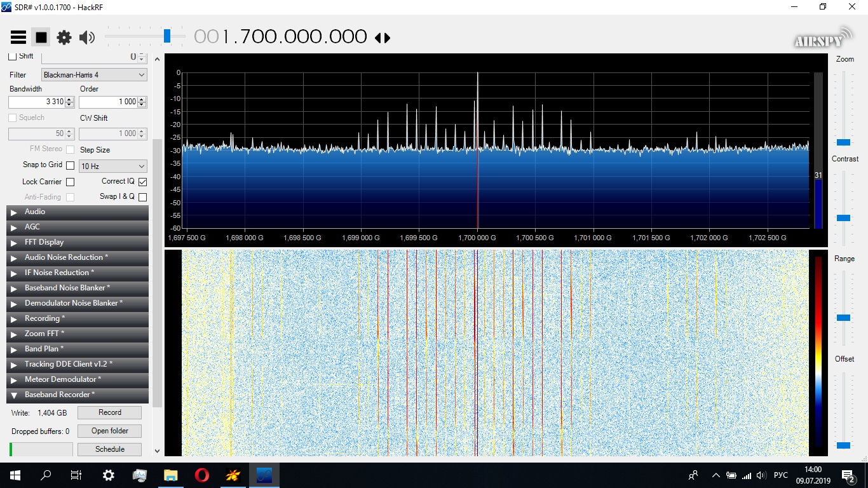Click the Zoom slider handle

pyautogui.click(x=844, y=142)
